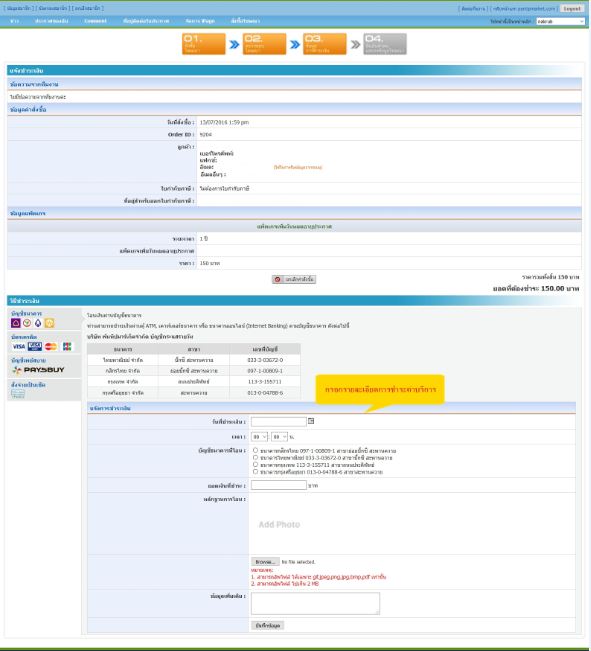Click the JCB card logo

67,346
